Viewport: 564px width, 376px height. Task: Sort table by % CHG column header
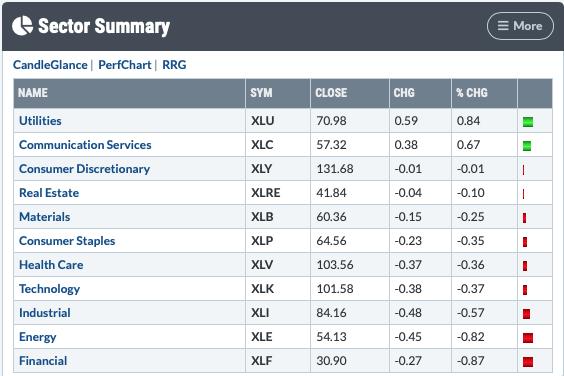point(472,93)
